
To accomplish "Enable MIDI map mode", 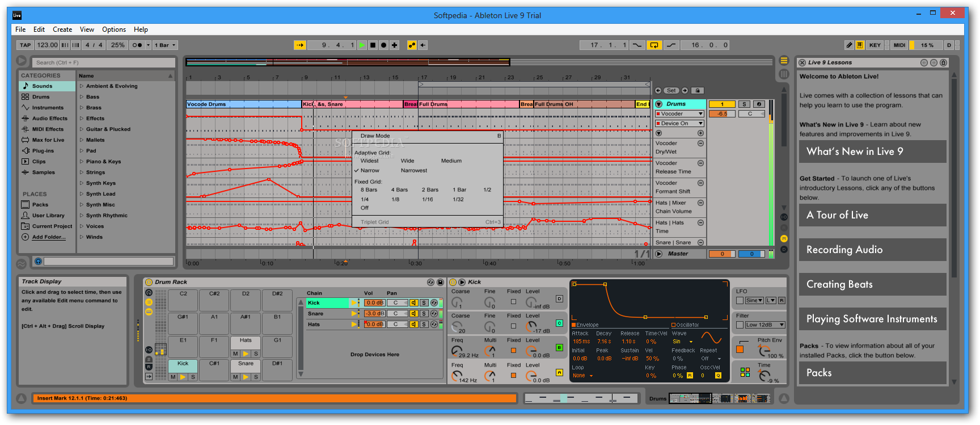I will [899, 45].
